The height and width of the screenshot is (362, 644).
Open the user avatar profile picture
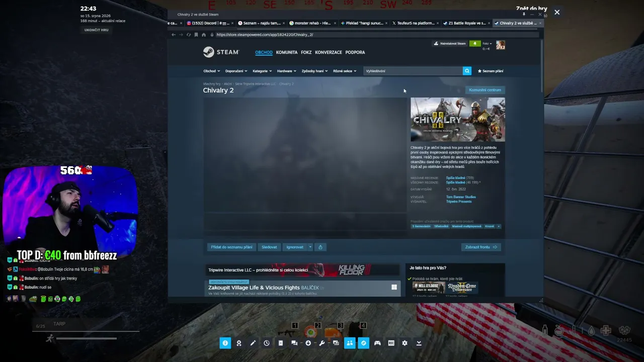[x=500, y=45]
